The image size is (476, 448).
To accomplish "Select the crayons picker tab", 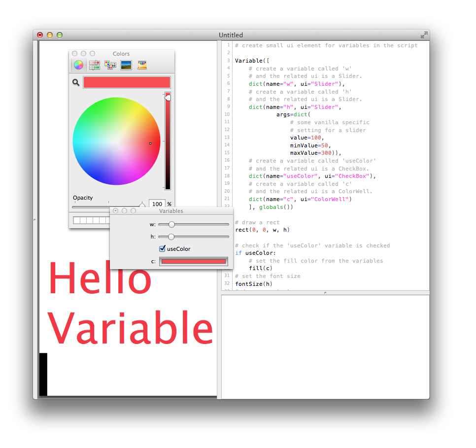I will pyautogui.click(x=142, y=65).
